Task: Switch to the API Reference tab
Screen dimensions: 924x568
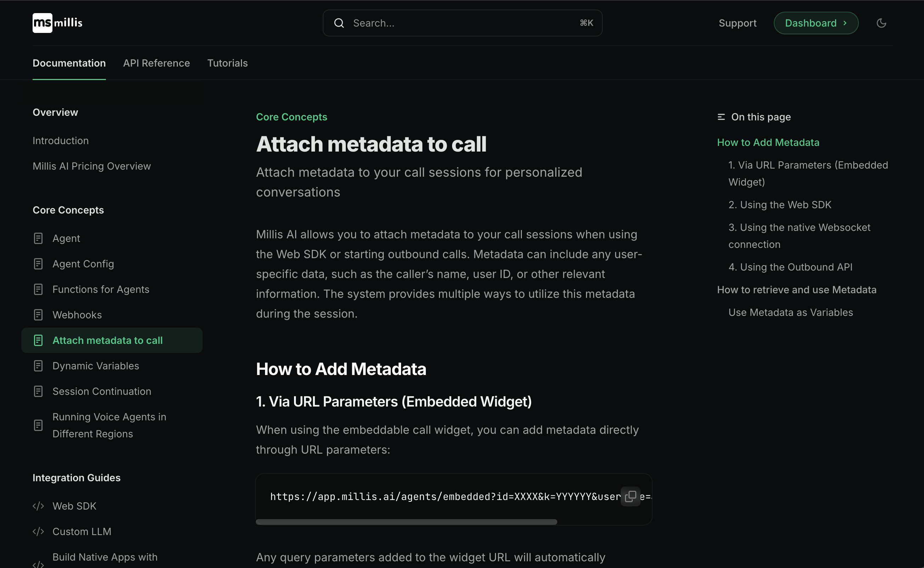Action: [x=156, y=63]
